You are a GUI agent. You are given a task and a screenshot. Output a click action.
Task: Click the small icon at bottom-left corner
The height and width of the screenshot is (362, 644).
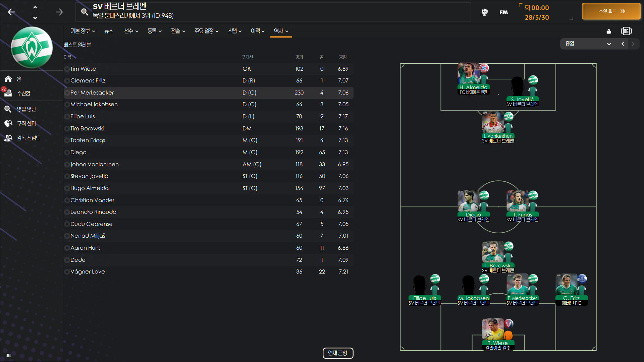(x=9, y=355)
